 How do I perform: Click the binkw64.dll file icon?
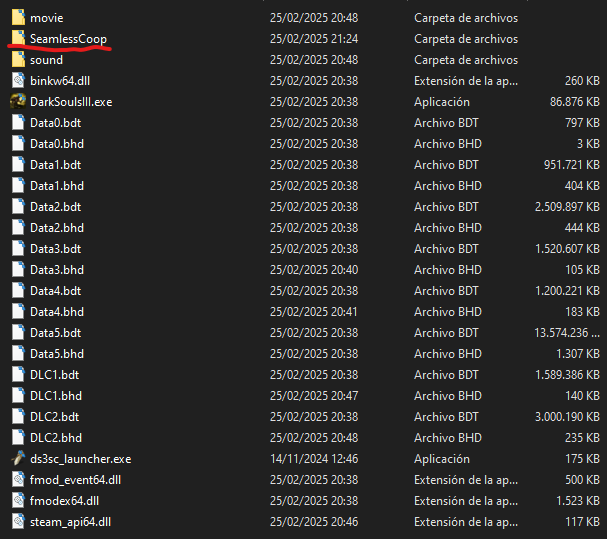[18, 81]
